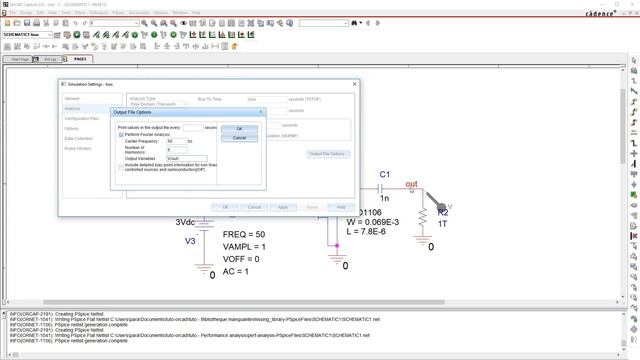Click the binoculars search icon

click(x=354, y=23)
